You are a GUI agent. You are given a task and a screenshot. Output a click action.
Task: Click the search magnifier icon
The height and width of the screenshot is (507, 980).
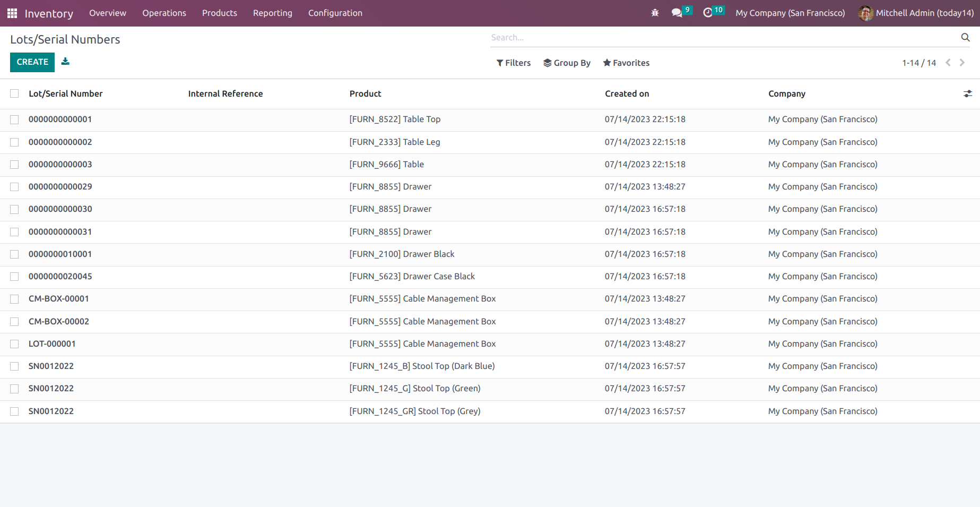(965, 37)
